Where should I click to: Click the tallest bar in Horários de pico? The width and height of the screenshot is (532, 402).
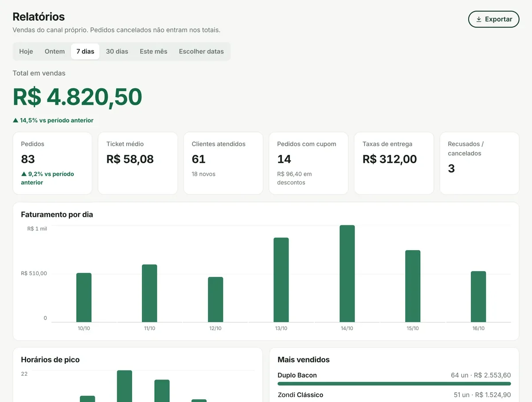[125, 386]
